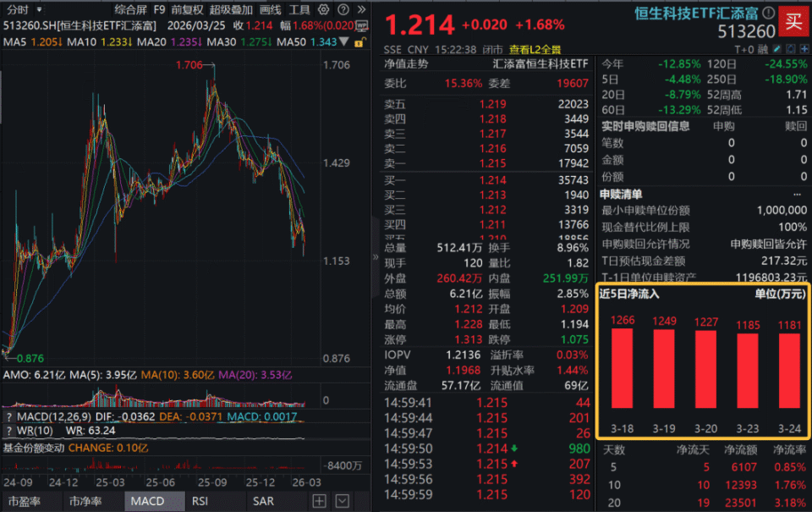Open the settings gear in the top toolbar
The height and width of the screenshot is (512, 812).
coord(324,10)
